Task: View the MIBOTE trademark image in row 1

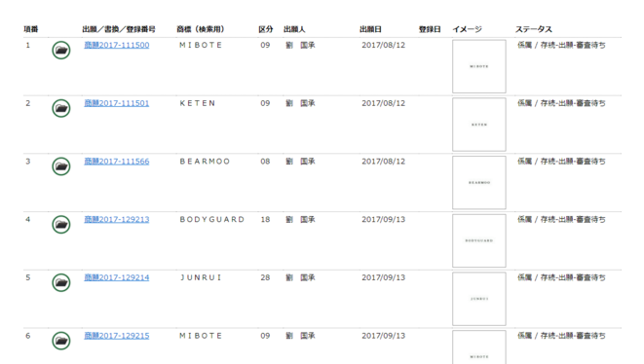Action: pyautogui.click(x=479, y=66)
